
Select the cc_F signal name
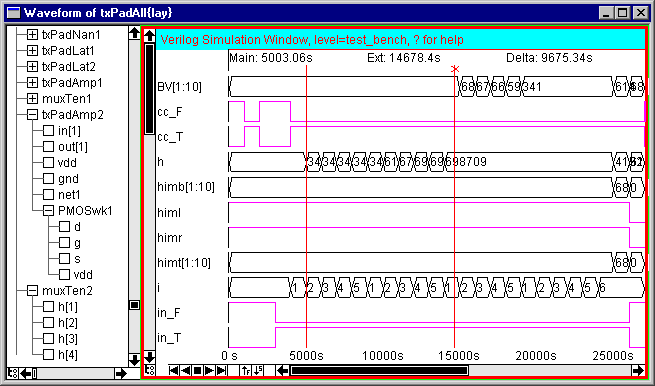tap(170, 112)
